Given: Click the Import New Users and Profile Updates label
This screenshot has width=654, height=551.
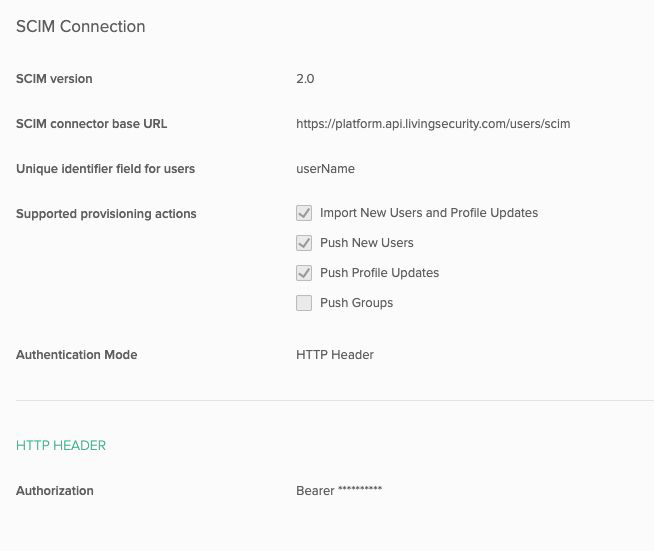Looking at the screenshot, I should [429, 213].
